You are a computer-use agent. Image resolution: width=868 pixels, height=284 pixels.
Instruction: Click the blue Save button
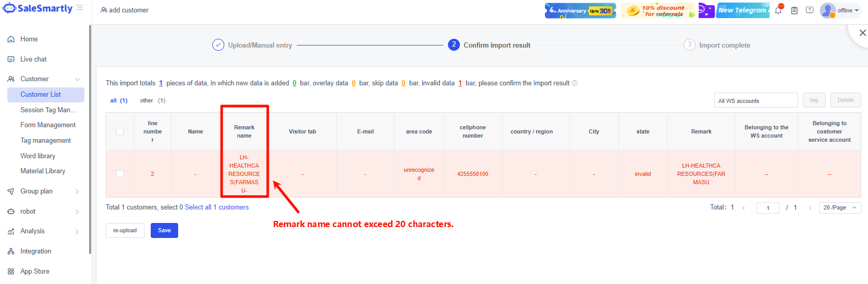coord(164,230)
